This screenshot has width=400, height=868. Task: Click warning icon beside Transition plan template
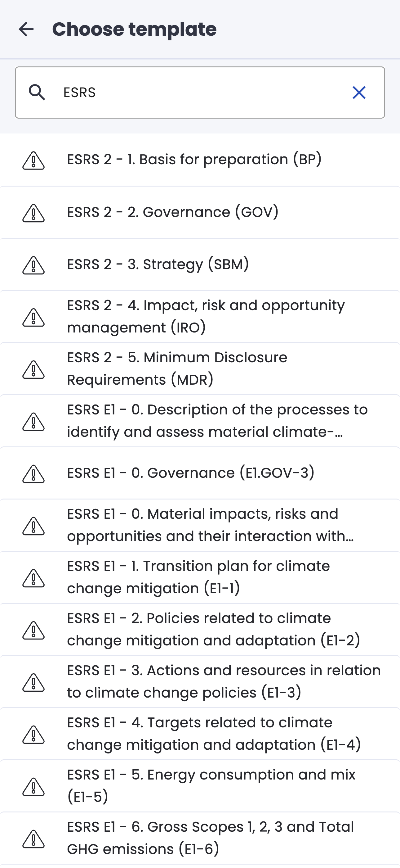(33, 578)
